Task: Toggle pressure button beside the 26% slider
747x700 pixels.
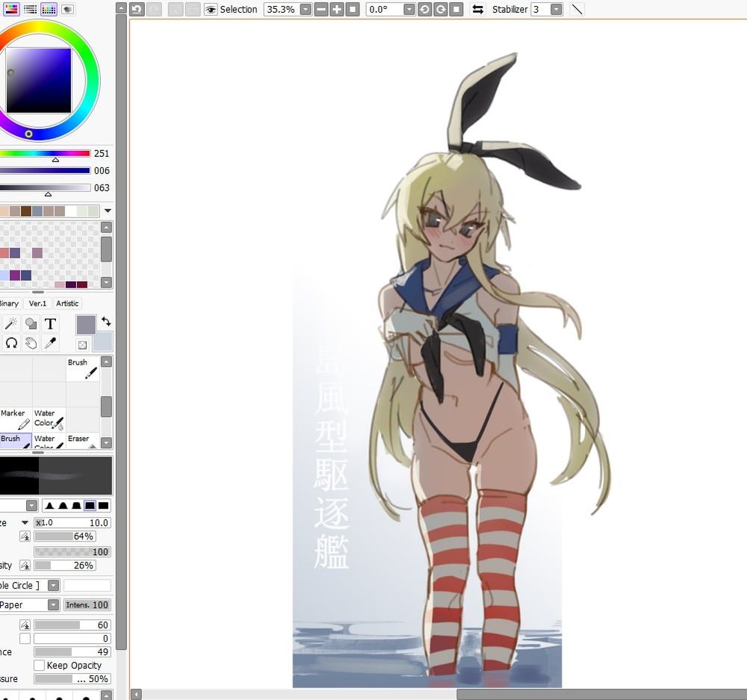Action: [x=25, y=565]
